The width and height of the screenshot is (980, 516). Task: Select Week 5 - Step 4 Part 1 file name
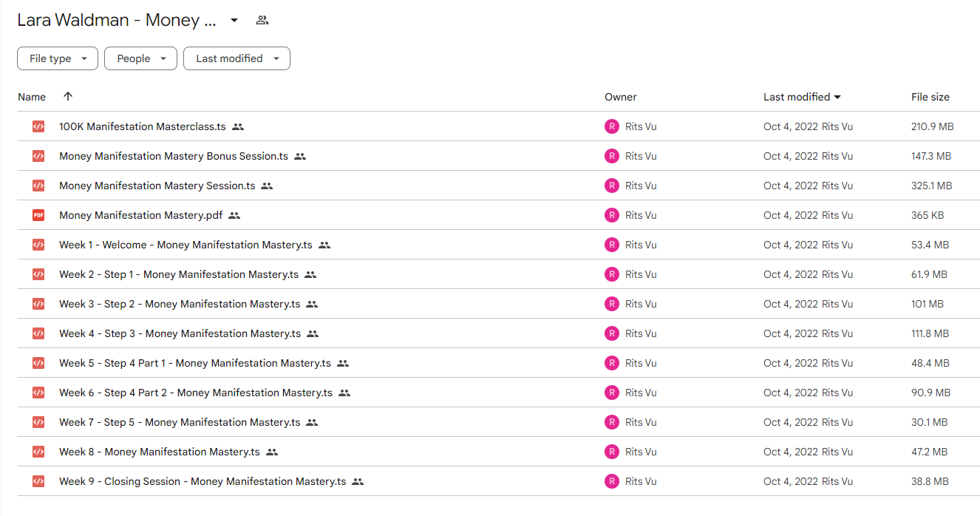(195, 363)
